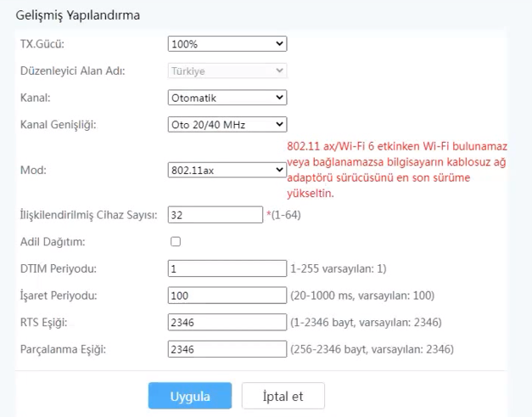Open the Mod dropdown showing 802.11ax
The image size is (532, 417).
[x=227, y=171]
